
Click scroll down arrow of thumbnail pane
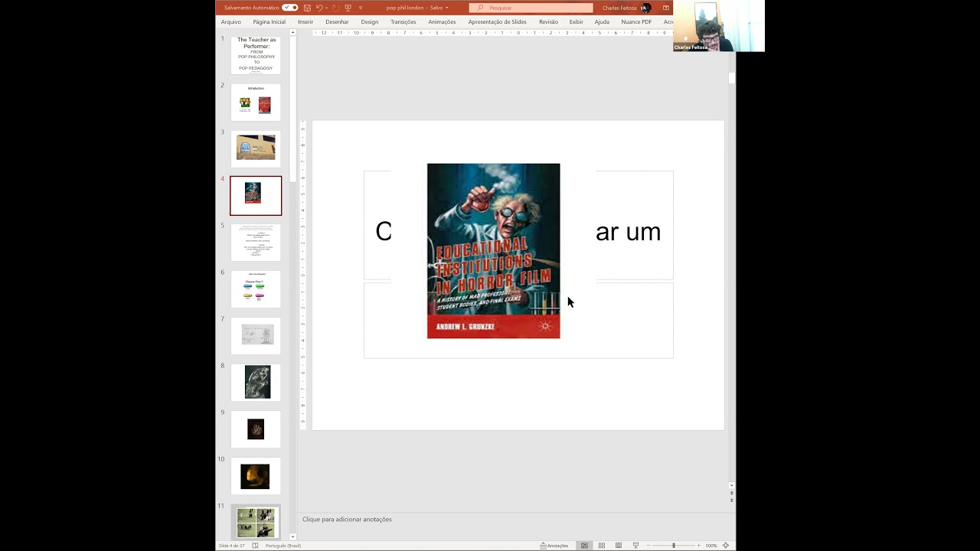coord(292,537)
